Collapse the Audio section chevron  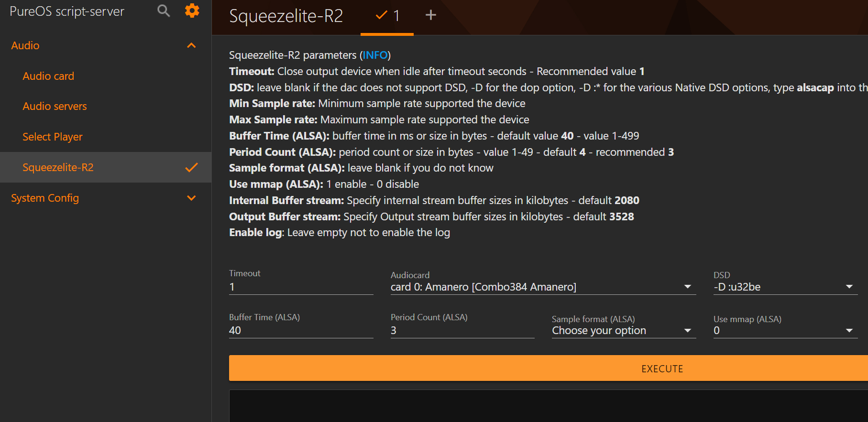tap(191, 45)
